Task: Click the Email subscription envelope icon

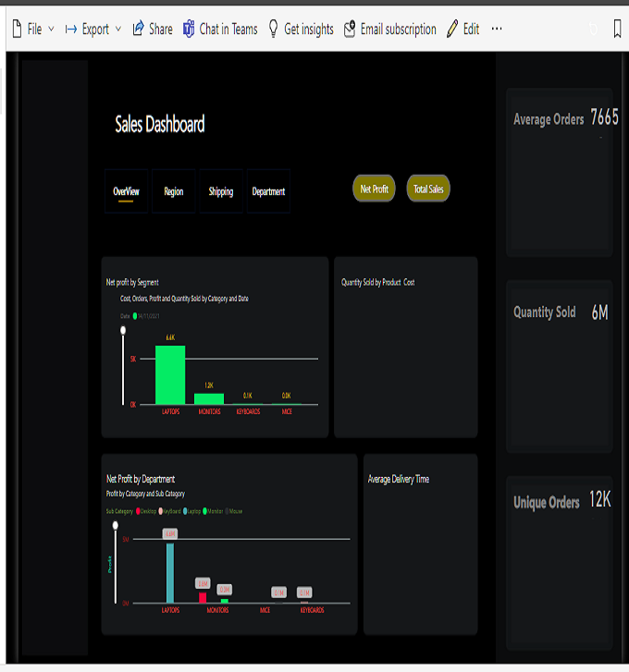Action: pyautogui.click(x=350, y=30)
